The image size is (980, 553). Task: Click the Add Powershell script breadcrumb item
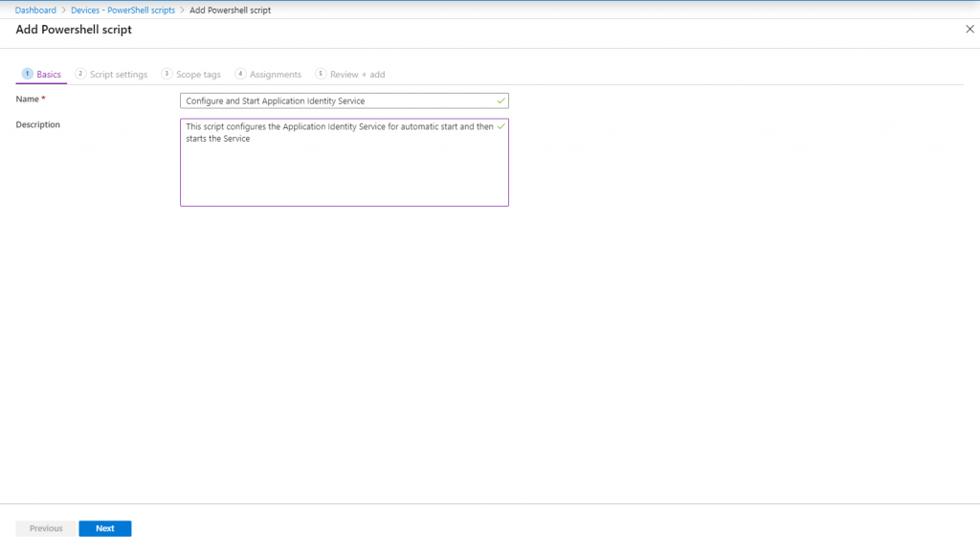(x=230, y=10)
